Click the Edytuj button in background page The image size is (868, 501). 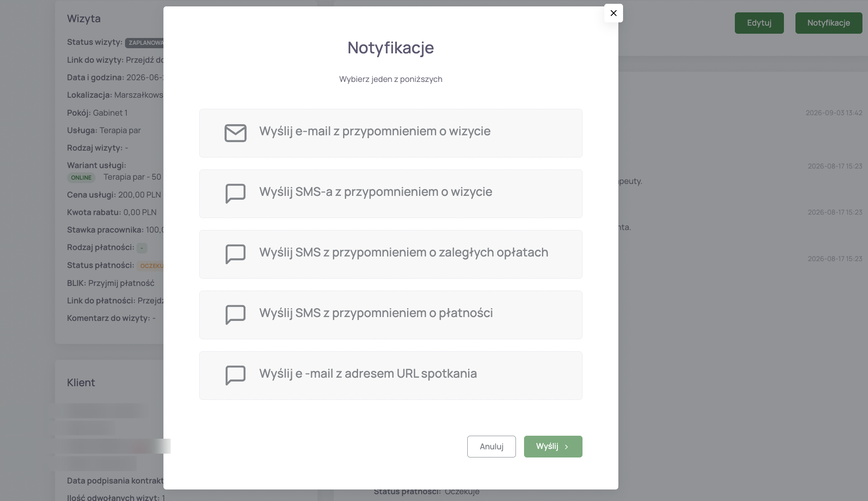click(759, 23)
